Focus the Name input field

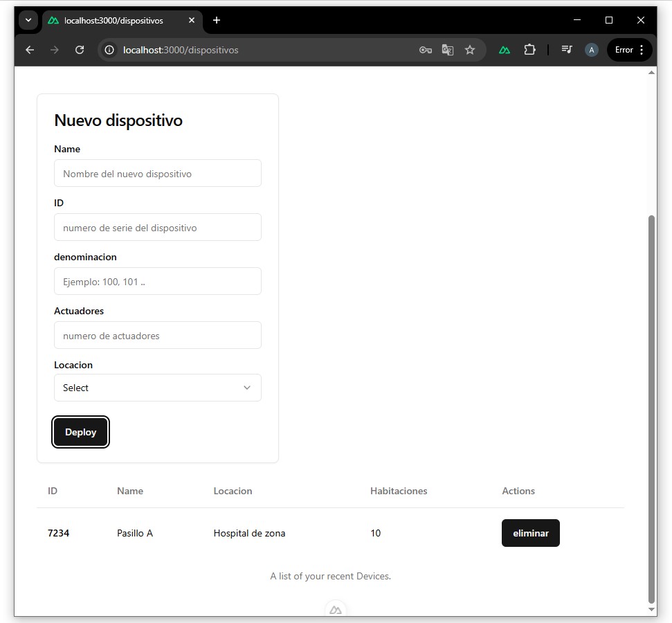point(158,174)
